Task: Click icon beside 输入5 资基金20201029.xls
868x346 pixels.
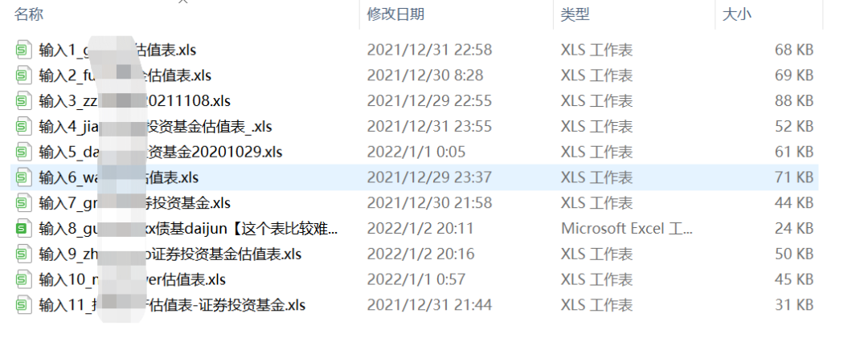Action: [24, 152]
